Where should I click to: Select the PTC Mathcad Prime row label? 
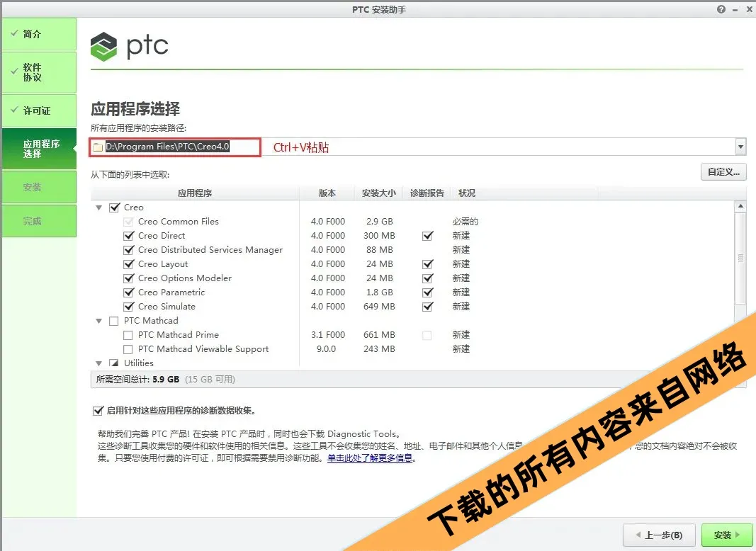178,334
